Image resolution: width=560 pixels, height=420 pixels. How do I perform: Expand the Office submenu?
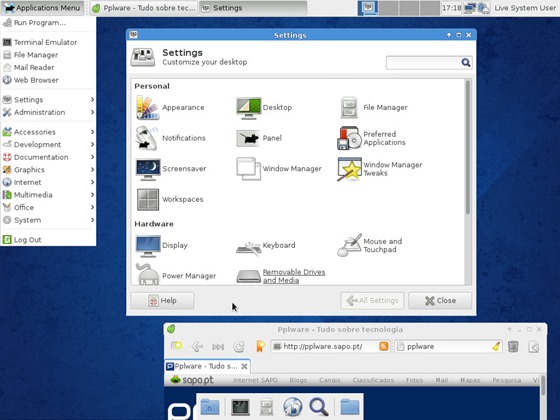pyautogui.click(x=48, y=208)
